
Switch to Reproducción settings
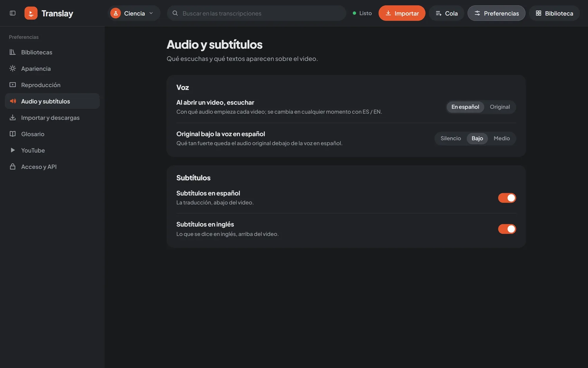click(52, 85)
